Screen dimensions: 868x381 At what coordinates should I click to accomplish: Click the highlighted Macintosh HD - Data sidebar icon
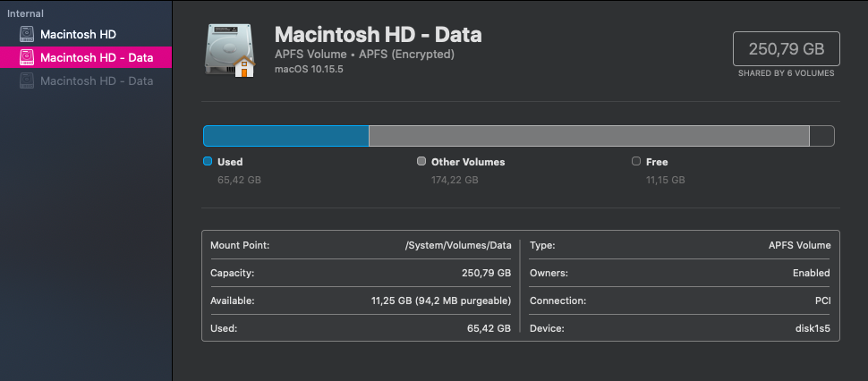27,58
